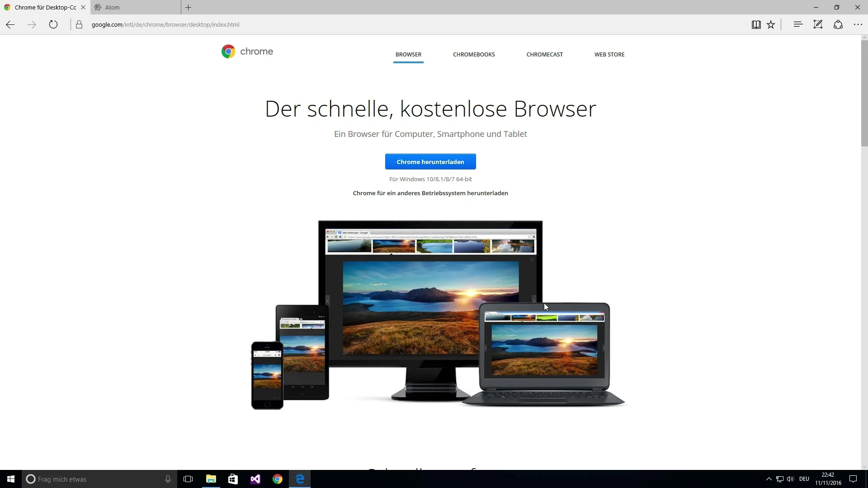Click the network icon in system tray
This screenshot has width=868, height=488.
[780, 479]
